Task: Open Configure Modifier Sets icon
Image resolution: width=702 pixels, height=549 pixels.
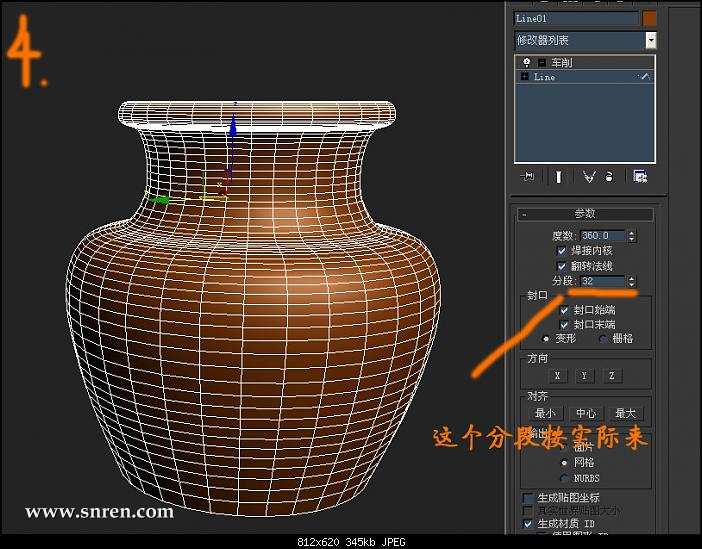Action: tap(640, 177)
